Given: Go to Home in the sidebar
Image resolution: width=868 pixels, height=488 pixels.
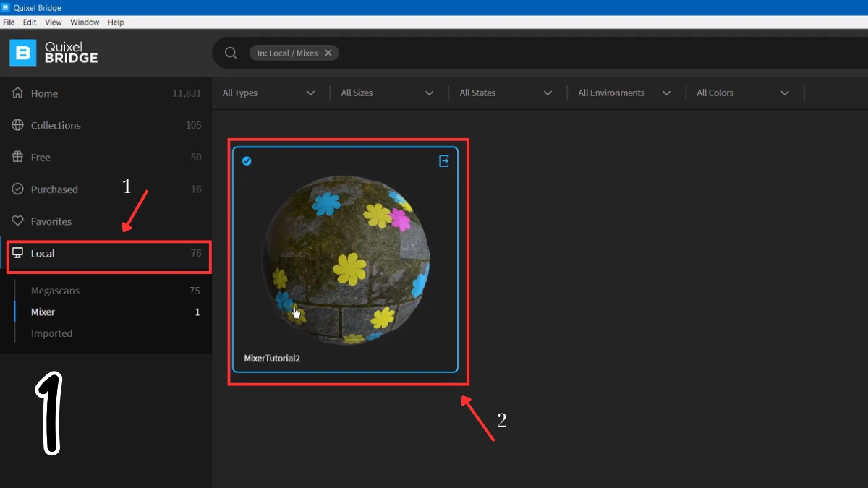Looking at the screenshot, I should [106, 93].
